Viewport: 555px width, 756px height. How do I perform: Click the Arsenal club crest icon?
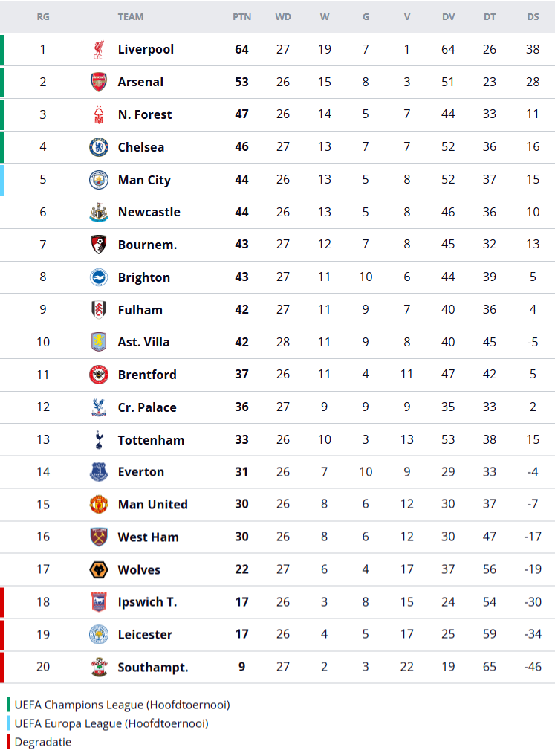(98, 82)
